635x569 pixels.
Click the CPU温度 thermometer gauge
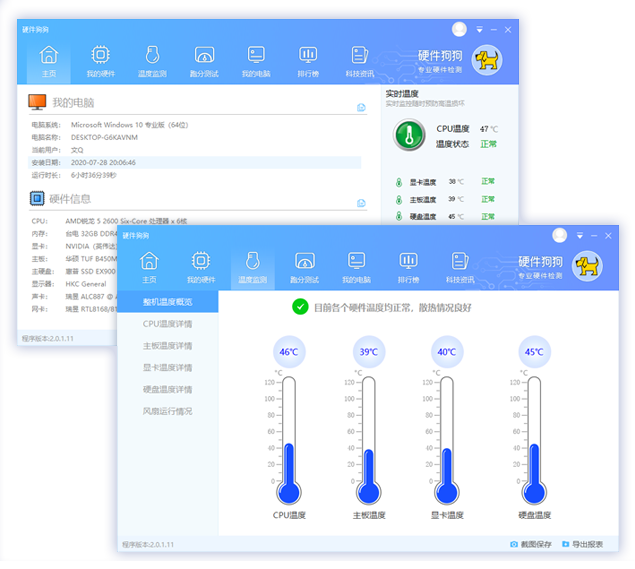click(x=289, y=440)
